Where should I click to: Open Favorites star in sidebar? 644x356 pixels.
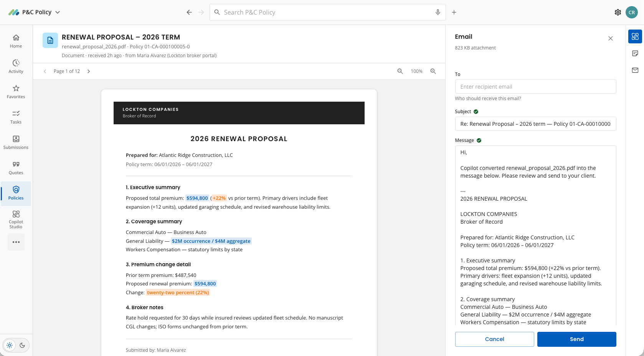(x=16, y=92)
